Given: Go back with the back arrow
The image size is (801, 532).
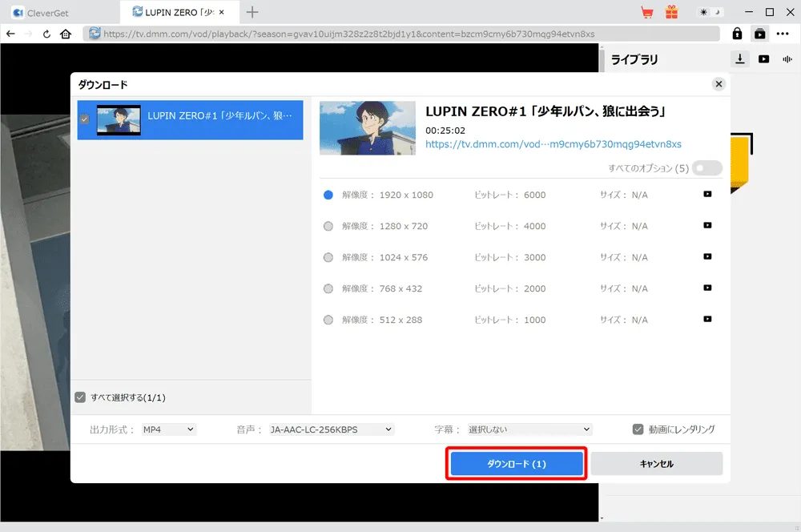Looking at the screenshot, I should click(10, 34).
